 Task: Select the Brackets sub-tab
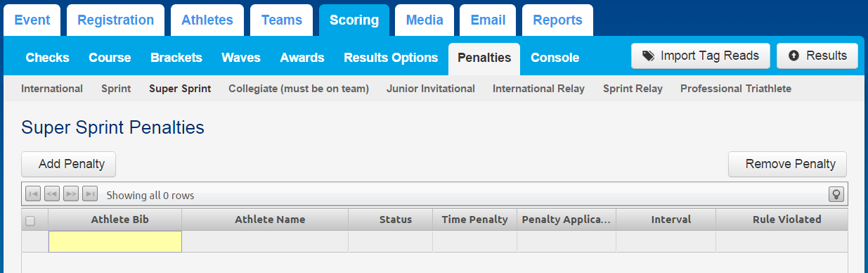[176, 58]
